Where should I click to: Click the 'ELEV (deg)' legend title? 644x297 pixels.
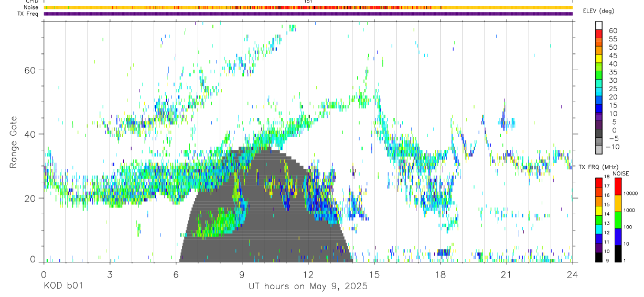tap(598, 11)
